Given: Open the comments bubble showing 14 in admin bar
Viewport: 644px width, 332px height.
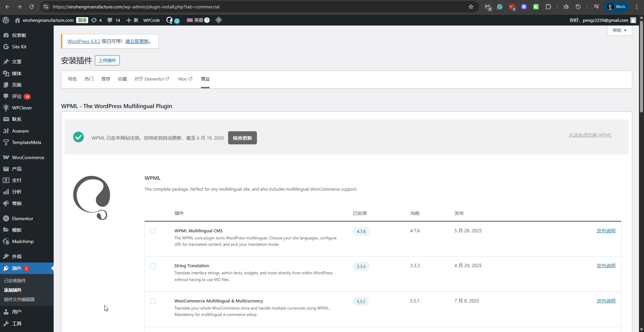Looking at the screenshot, I should pos(114,20).
